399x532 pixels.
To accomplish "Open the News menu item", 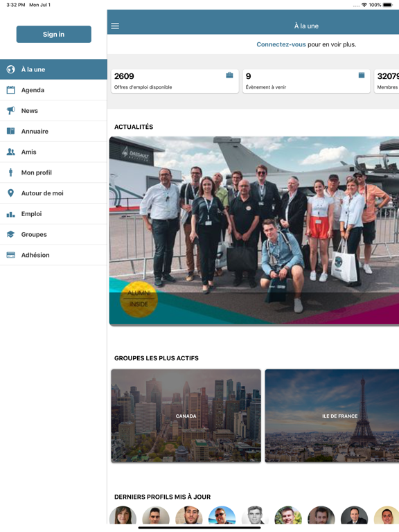I will click(x=53, y=111).
